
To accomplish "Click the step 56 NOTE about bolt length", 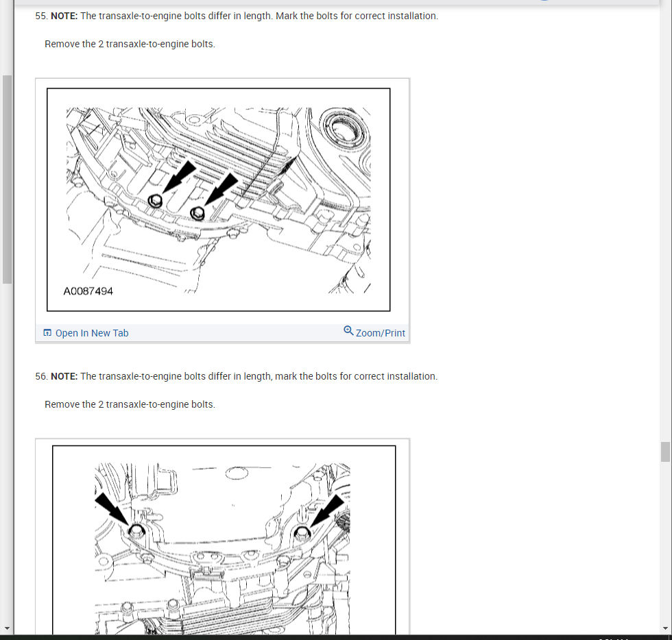I will pyautogui.click(x=236, y=376).
